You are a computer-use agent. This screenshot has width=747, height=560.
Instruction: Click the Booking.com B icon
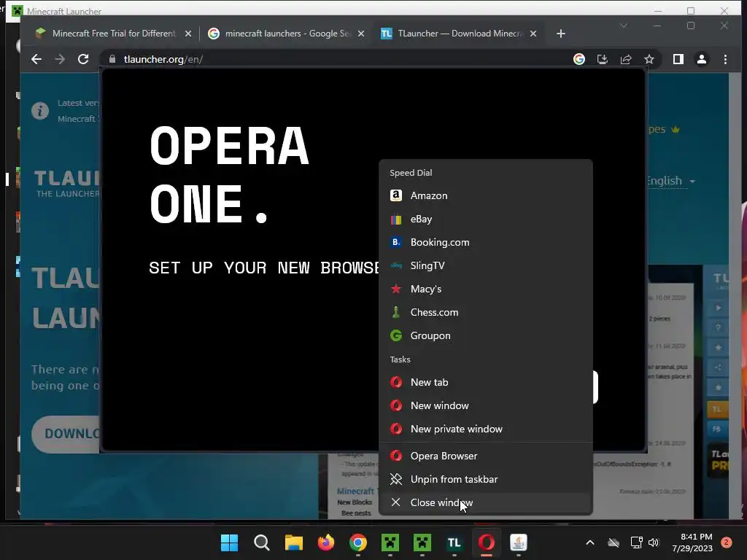point(396,242)
